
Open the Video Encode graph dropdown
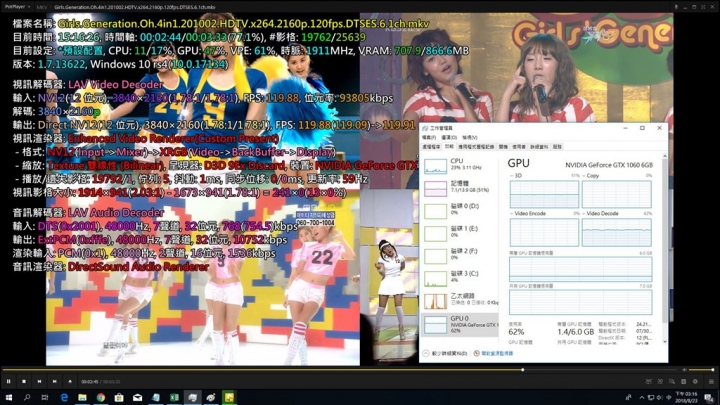pos(528,214)
